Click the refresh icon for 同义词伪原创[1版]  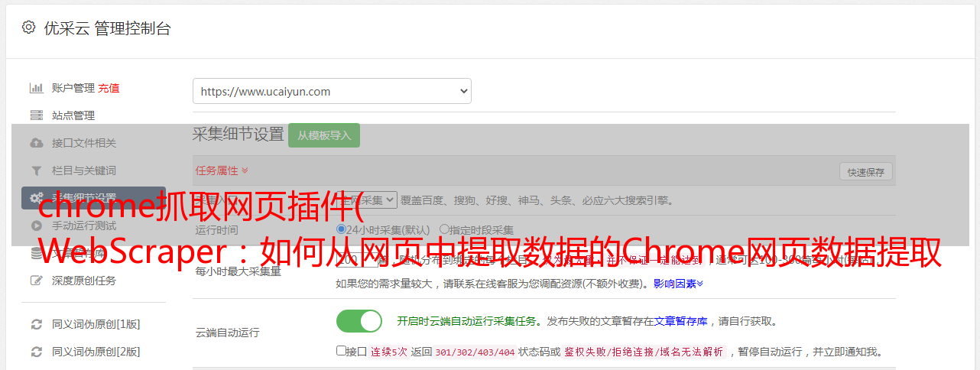36,324
